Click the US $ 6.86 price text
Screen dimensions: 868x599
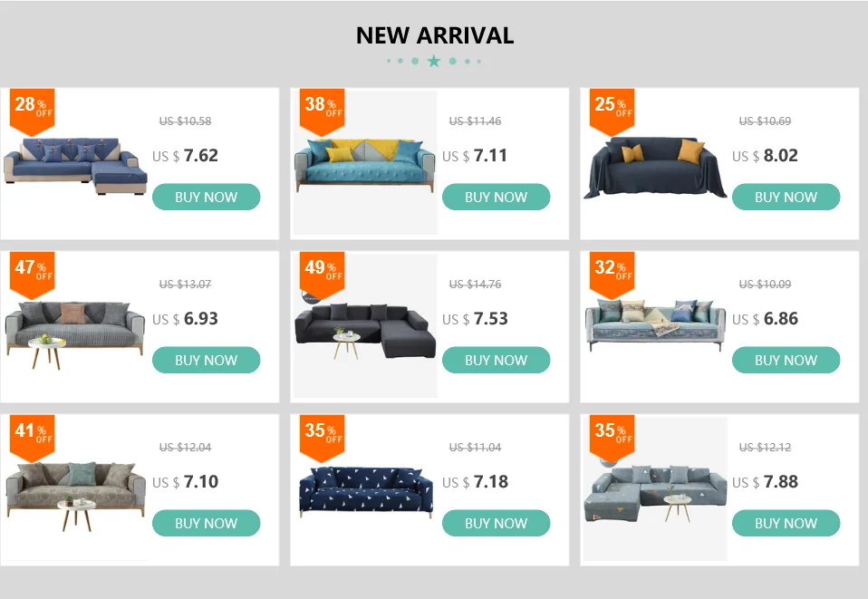point(765,318)
